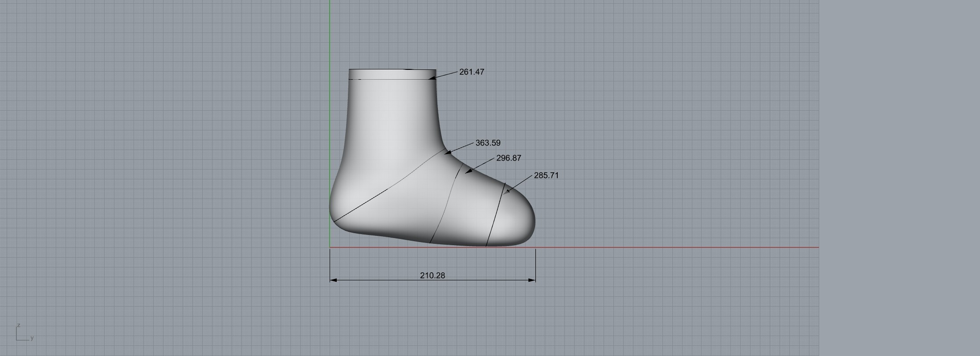Click the 296.87 measurement annotation

click(508, 158)
